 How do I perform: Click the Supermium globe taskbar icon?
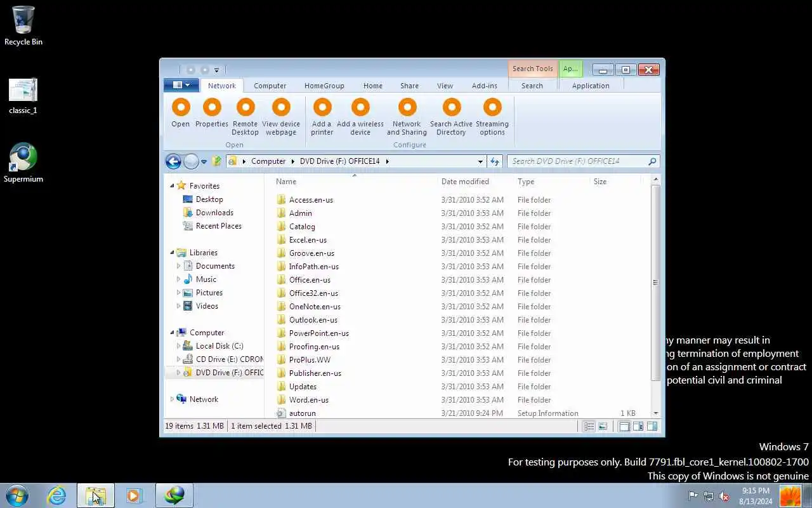pyautogui.click(x=174, y=495)
